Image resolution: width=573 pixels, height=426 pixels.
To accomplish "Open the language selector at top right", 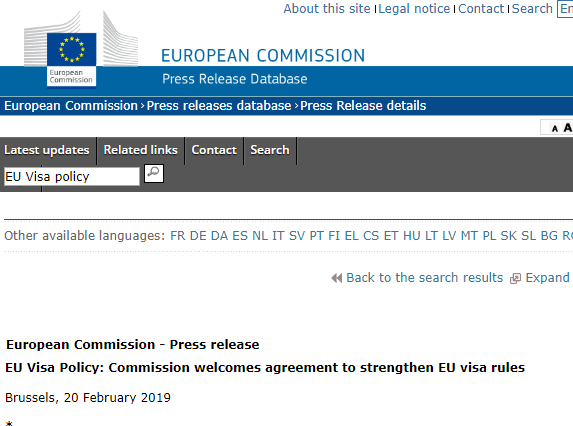I will click(565, 9).
